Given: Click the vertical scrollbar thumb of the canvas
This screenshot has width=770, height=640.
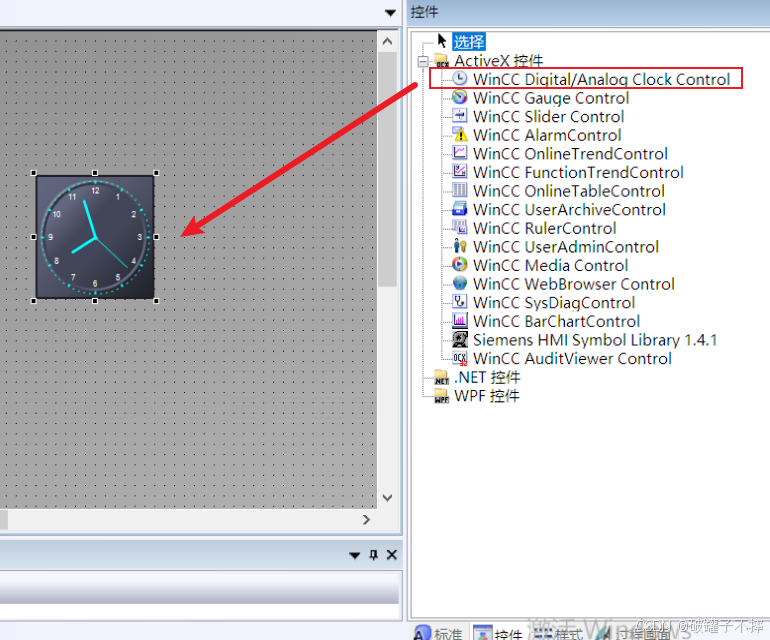Looking at the screenshot, I should click(387, 168).
